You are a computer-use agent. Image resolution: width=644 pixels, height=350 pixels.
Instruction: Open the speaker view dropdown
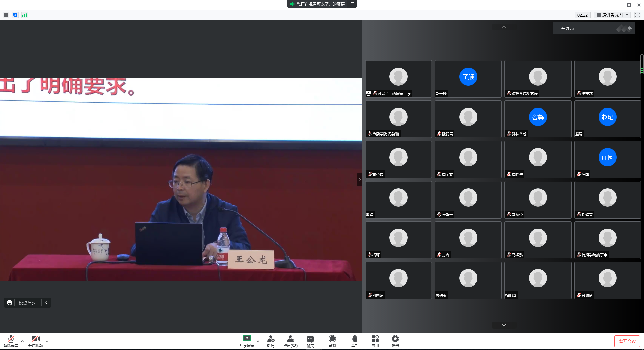tap(612, 15)
